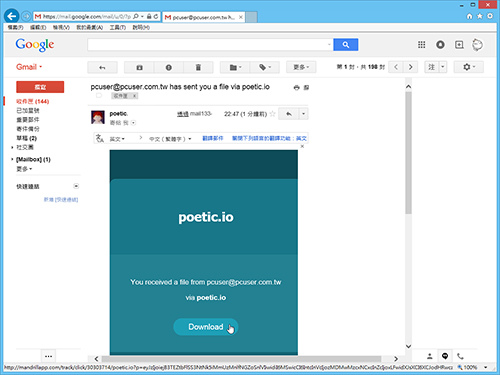Image resolution: width=500 pixels, height=375 pixels.
Task: Open the Hangouts chat bubble icon
Action: [x=445, y=356]
